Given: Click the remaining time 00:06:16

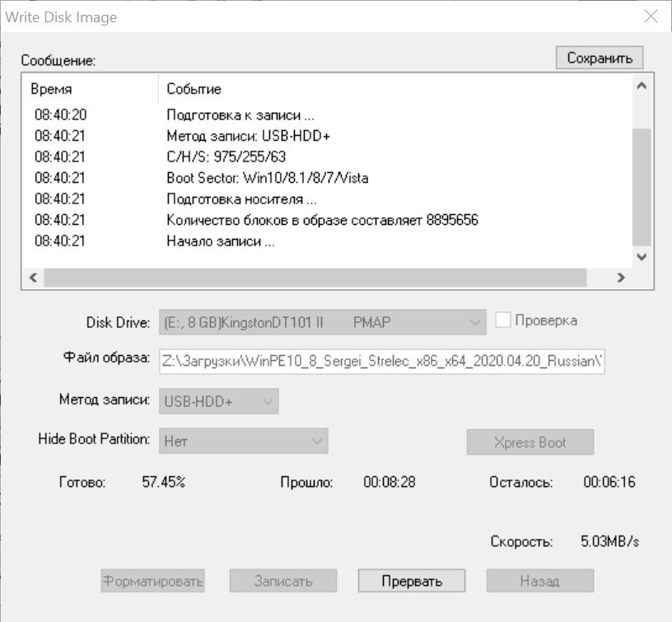Looking at the screenshot, I should (x=609, y=482).
